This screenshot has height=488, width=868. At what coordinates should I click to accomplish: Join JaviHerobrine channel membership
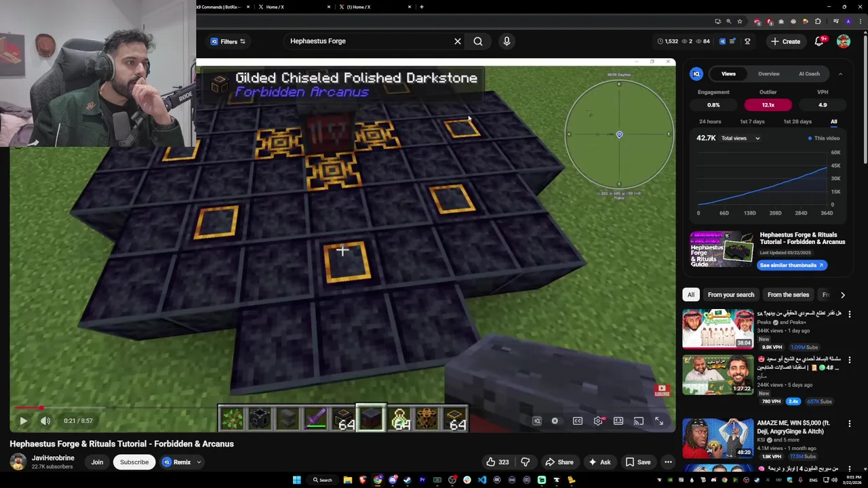[x=97, y=462]
